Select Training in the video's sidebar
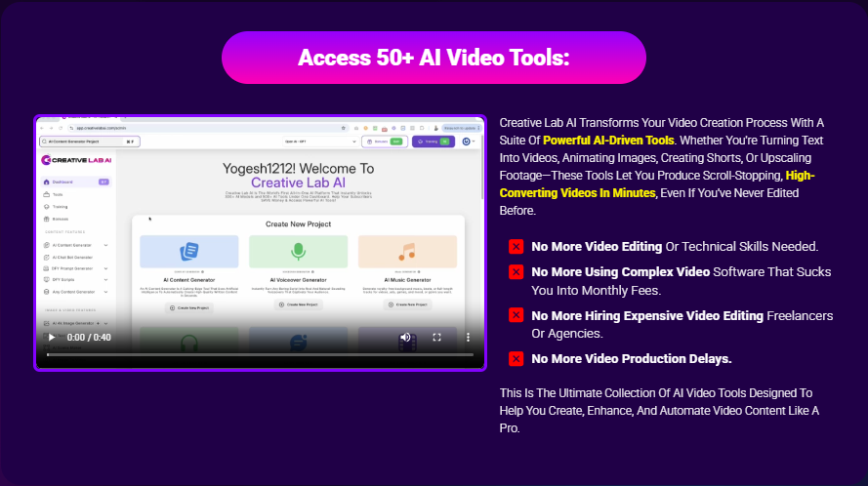Image resolution: width=868 pixels, height=486 pixels. [x=60, y=207]
